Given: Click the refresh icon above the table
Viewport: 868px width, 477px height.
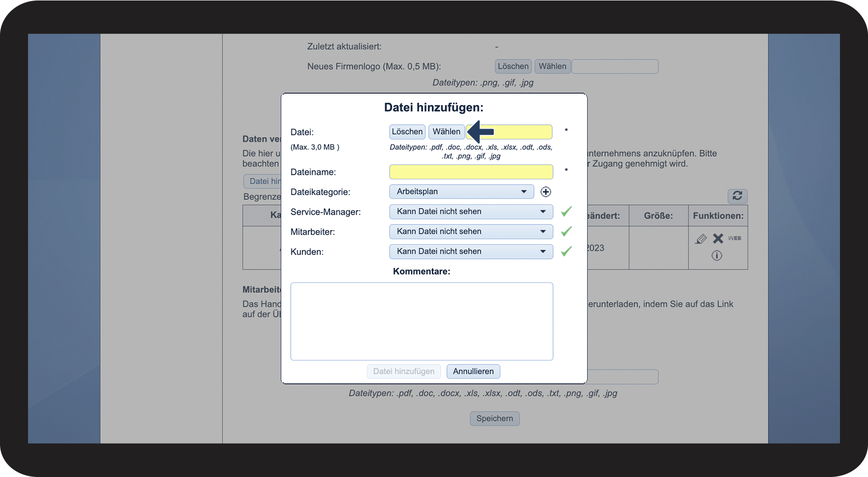Looking at the screenshot, I should tap(737, 196).
